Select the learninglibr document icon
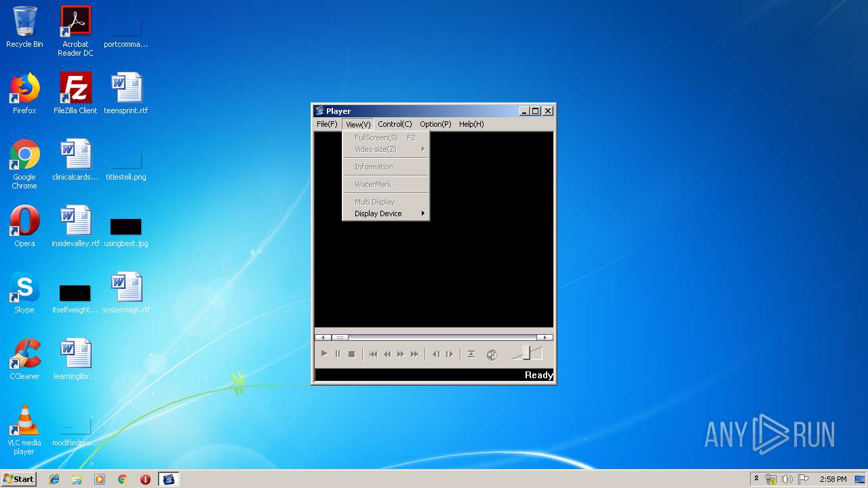 (x=75, y=359)
